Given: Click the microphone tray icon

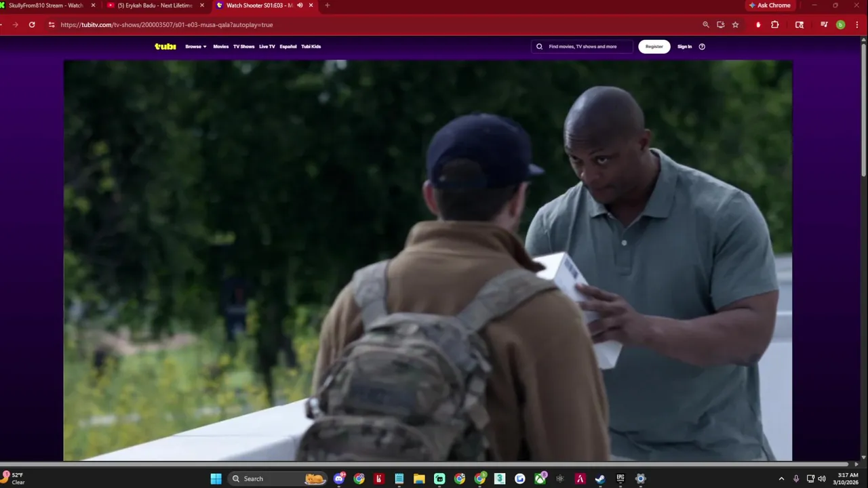Looking at the screenshot, I should click(x=796, y=479).
